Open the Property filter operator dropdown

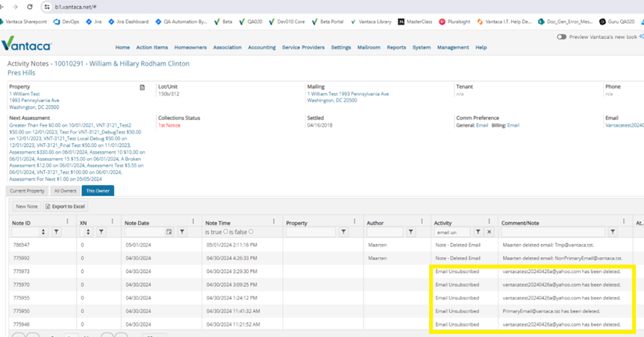point(343,232)
